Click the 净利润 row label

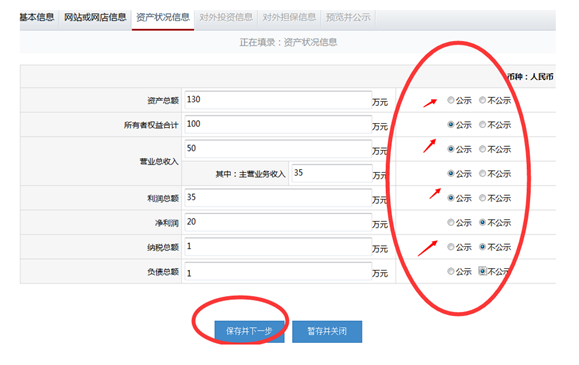167,223
